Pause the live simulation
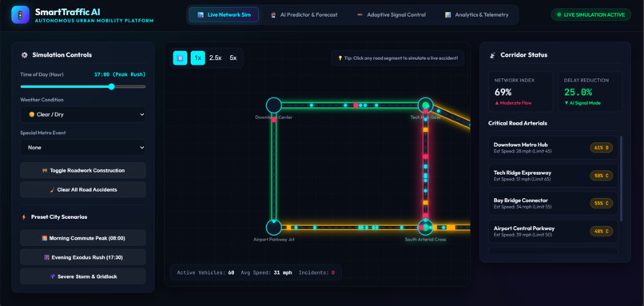This screenshot has width=644, height=306. [180, 58]
